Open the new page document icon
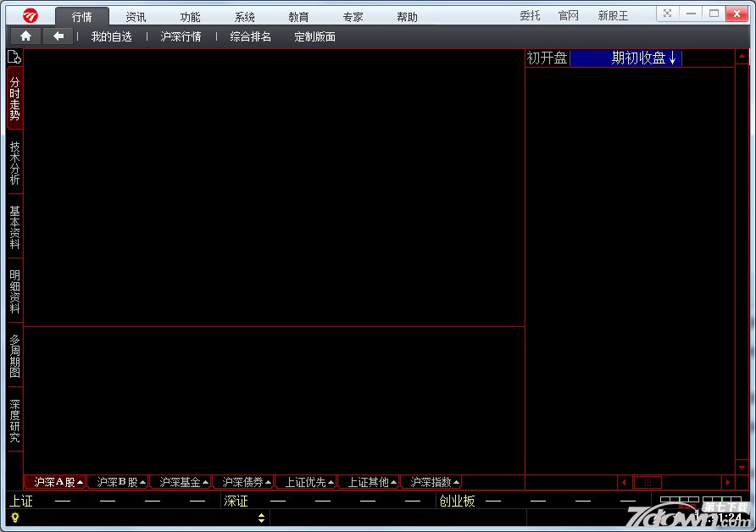The width and height of the screenshot is (756, 532). click(14, 57)
